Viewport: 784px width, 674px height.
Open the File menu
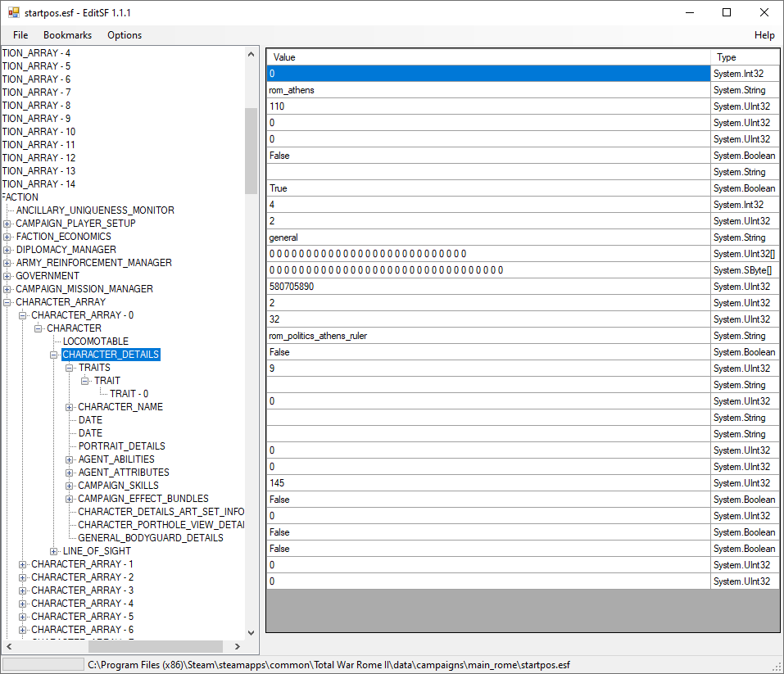click(20, 35)
